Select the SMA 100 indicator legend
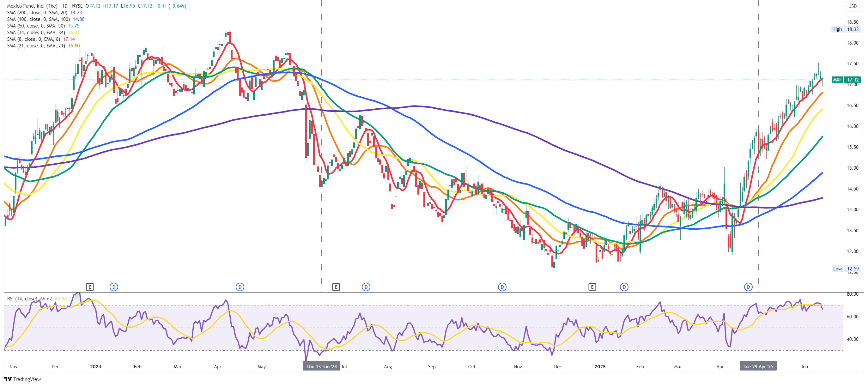 (38, 19)
